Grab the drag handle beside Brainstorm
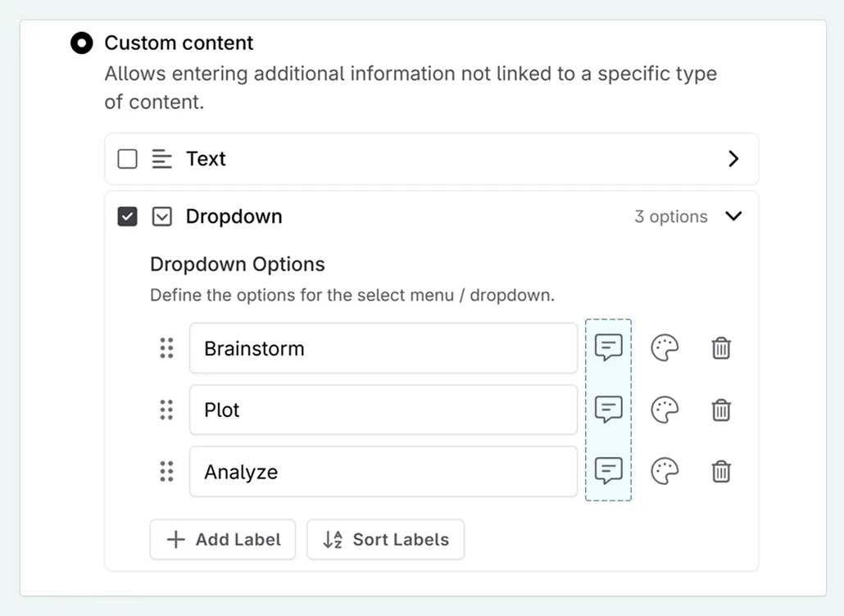 [167, 347]
